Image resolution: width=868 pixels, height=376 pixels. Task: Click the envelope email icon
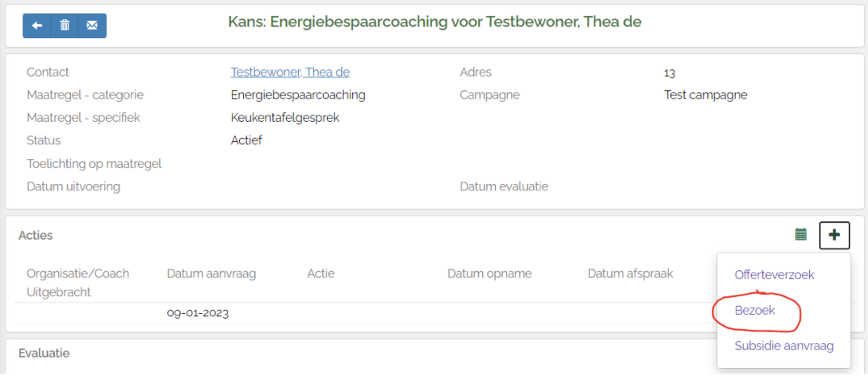coord(92,26)
